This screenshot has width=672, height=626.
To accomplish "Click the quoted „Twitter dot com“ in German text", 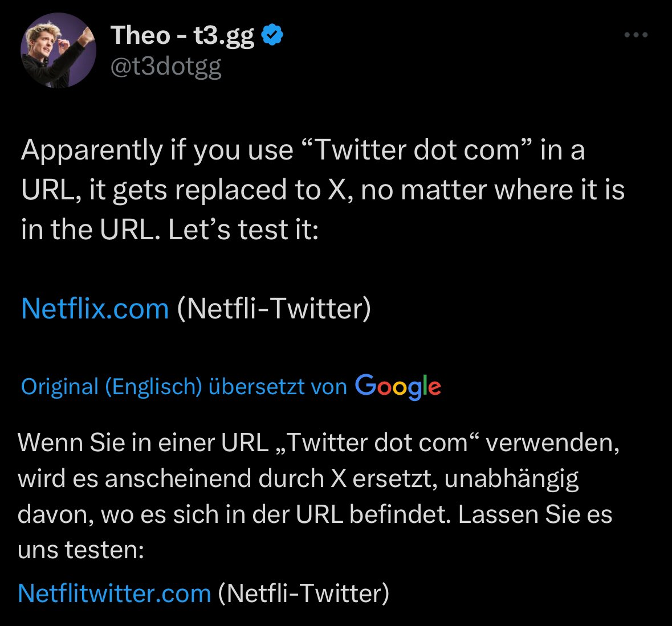I will pos(377,443).
